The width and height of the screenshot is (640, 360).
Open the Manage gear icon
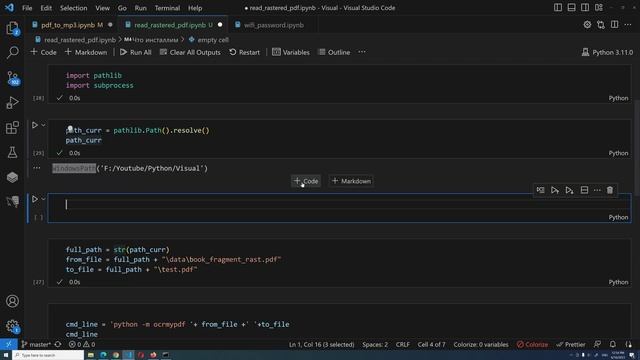(x=12, y=326)
